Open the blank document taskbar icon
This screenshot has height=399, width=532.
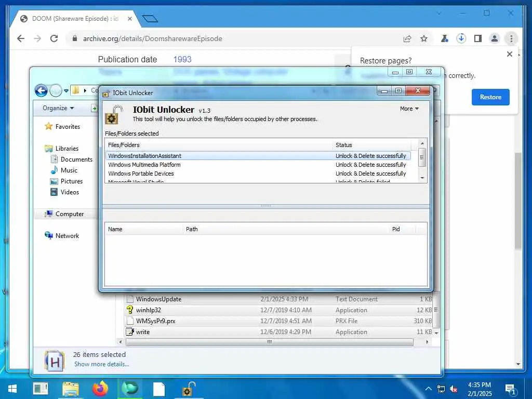[159, 389]
